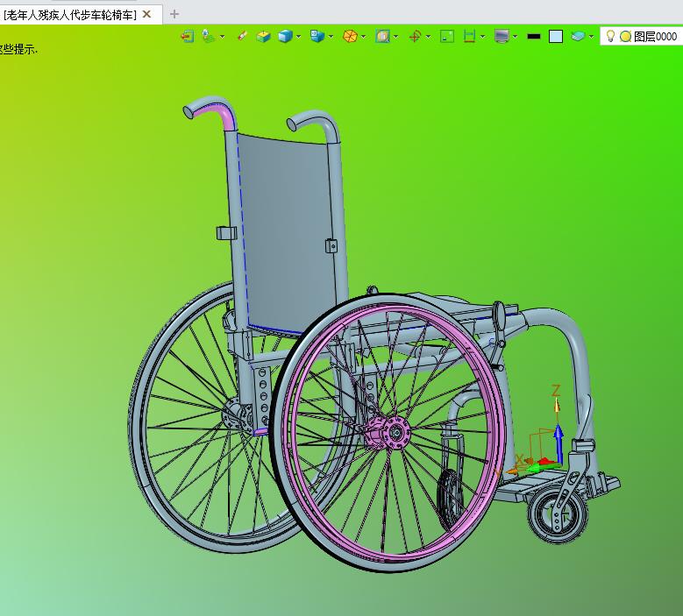Expand dropdown beside teal layer slab icon
683x616 pixels.
(x=591, y=37)
